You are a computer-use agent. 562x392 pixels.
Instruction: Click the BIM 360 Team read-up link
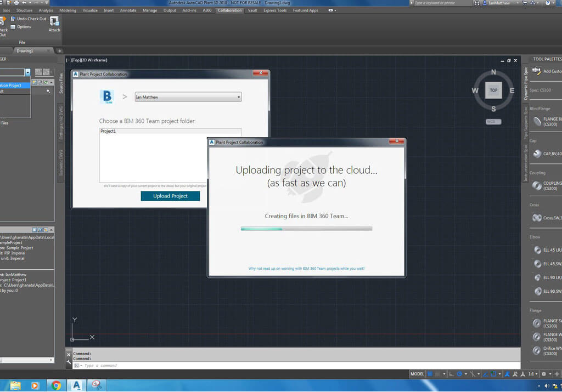click(306, 269)
